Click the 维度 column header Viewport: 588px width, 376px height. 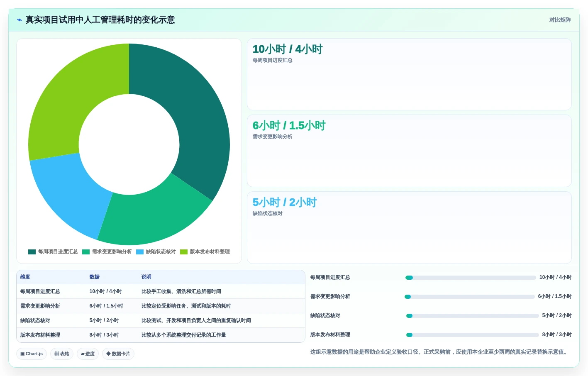tap(25, 277)
